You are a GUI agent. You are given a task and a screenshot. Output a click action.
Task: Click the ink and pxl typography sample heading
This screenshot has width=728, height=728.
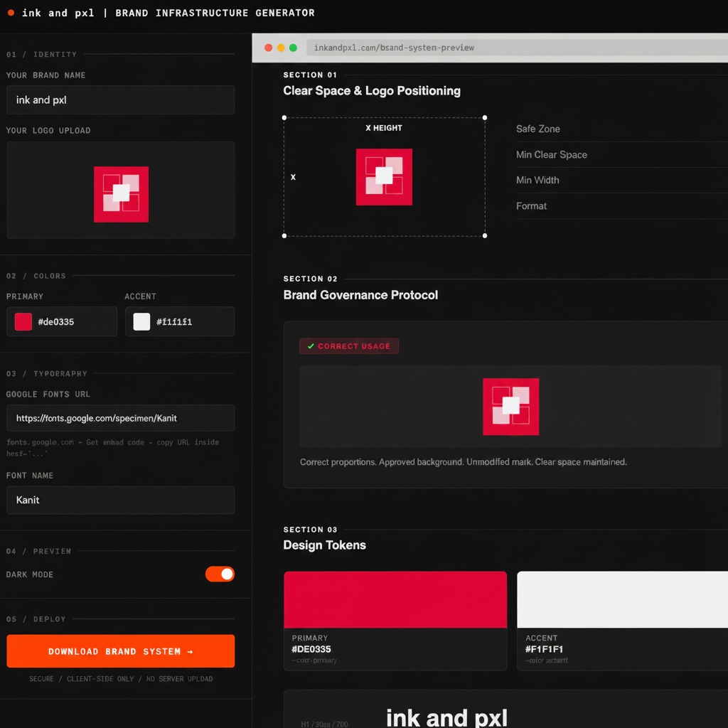click(446, 717)
